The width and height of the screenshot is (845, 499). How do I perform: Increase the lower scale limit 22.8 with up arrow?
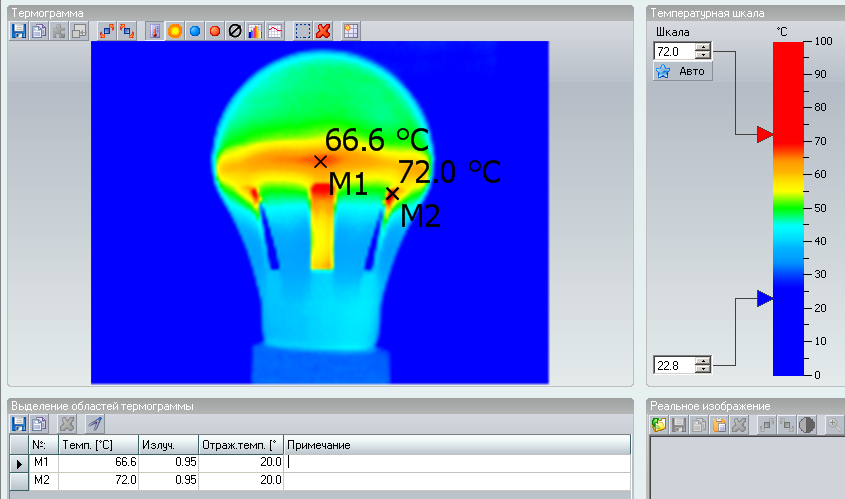tap(703, 361)
